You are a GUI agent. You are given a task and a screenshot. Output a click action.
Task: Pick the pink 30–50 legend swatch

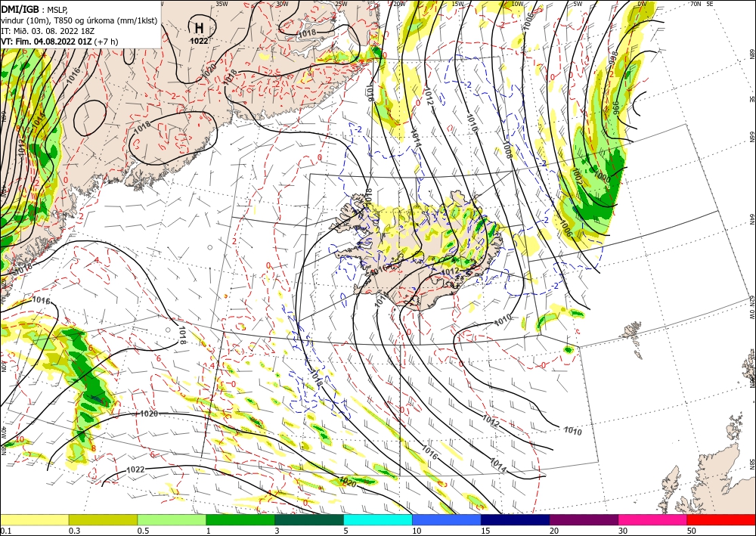click(653, 519)
